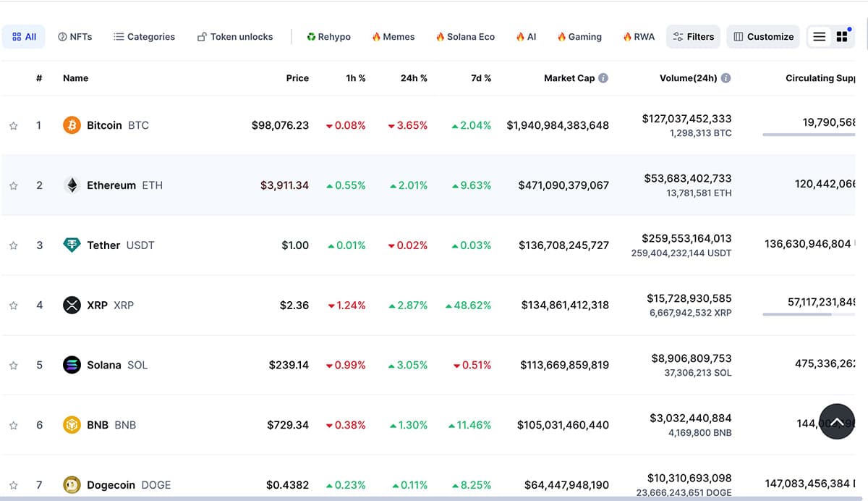Click the Volume(24h) info icon
The height and width of the screenshot is (501, 868).
click(726, 78)
